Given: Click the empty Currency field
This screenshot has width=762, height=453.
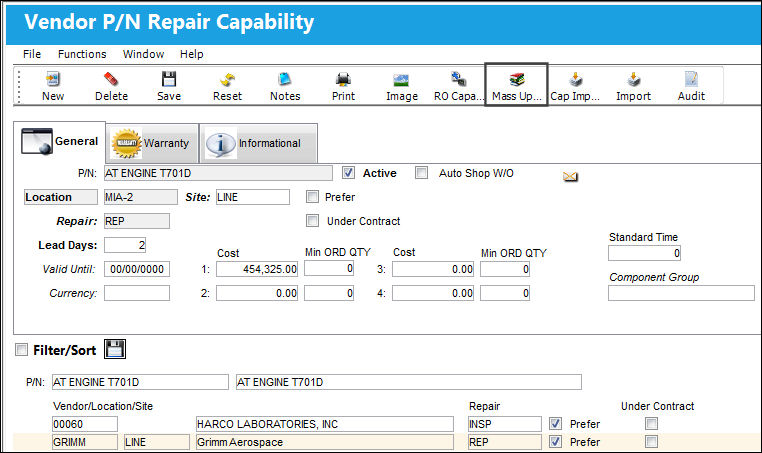Looking at the screenshot, I should pyautogui.click(x=137, y=293).
